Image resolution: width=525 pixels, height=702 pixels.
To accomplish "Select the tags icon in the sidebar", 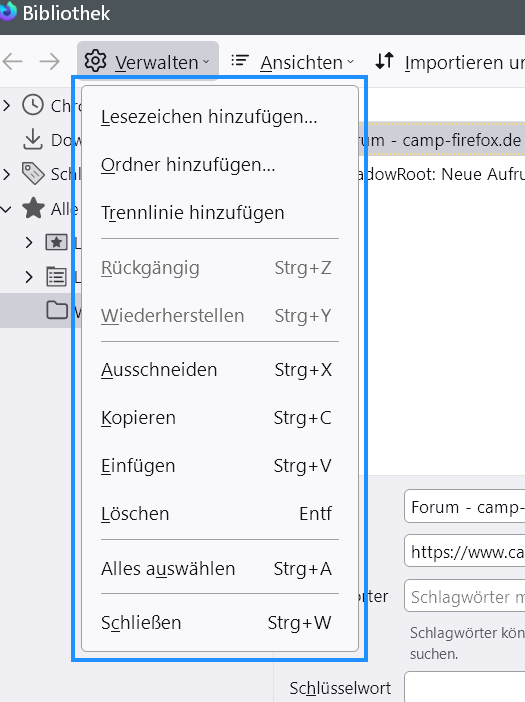I will tap(33, 173).
